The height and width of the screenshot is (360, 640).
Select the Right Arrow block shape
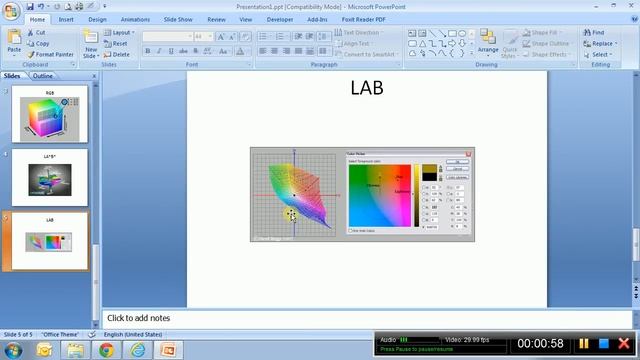pyautogui.click(x=452, y=43)
